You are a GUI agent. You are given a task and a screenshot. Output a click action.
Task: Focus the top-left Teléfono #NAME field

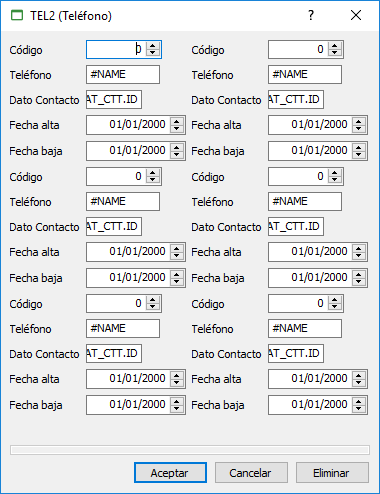pos(123,74)
